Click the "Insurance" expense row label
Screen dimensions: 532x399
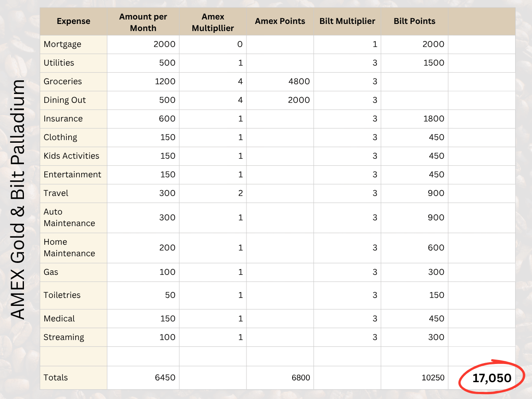click(63, 119)
